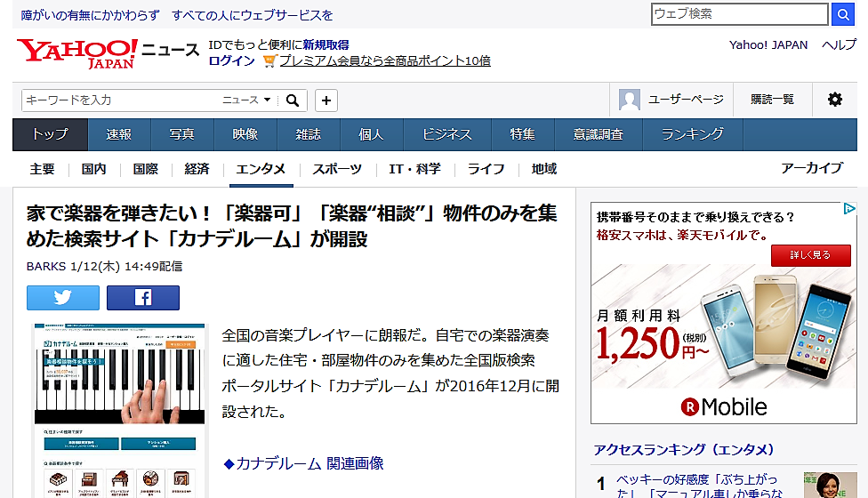Open the ランキング tab
The height and width of the screenshot is (498, 868).
692,134
